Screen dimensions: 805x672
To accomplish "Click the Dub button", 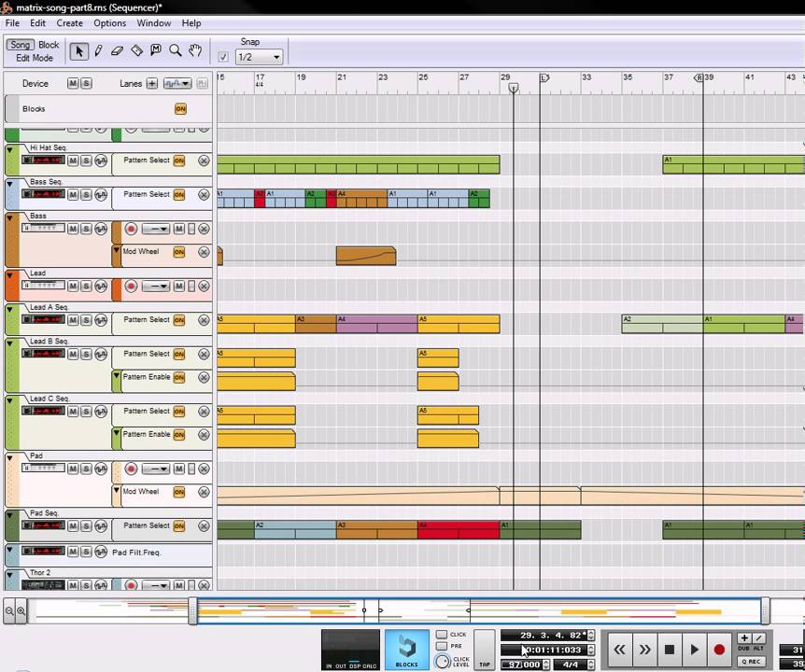I will tap(744, 638).
